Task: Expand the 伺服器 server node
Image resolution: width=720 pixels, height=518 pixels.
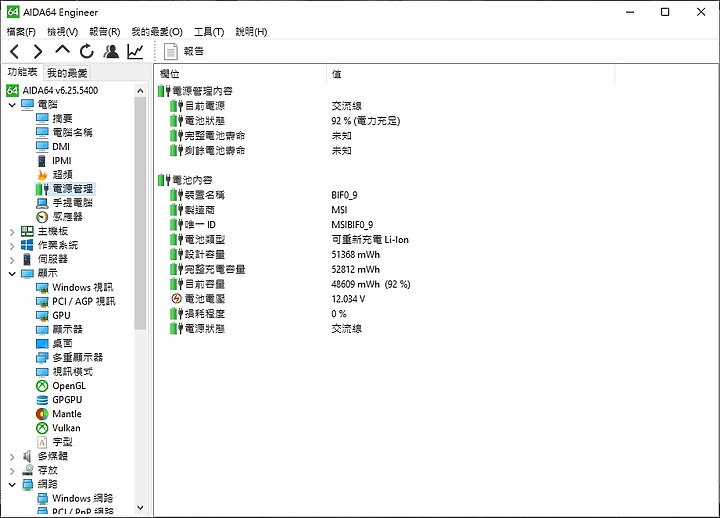Action: [12, 259]
